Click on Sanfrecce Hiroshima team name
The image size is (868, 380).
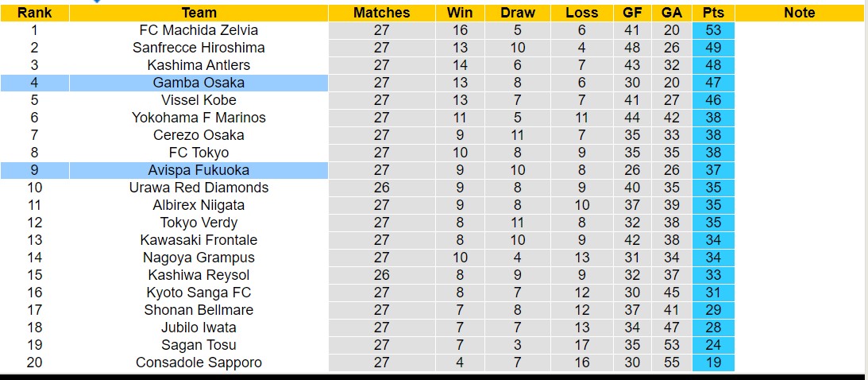coord(199,48)
